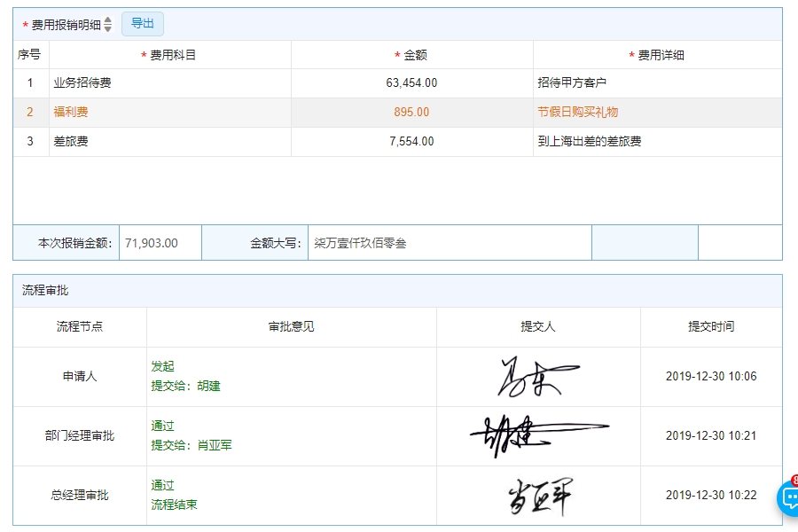
Task: Select the 金额 column header
Action: point(411,55)
